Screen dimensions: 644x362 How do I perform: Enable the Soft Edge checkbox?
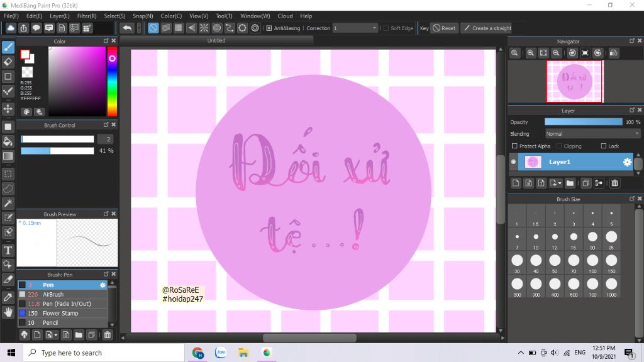[x=386, y=28]
